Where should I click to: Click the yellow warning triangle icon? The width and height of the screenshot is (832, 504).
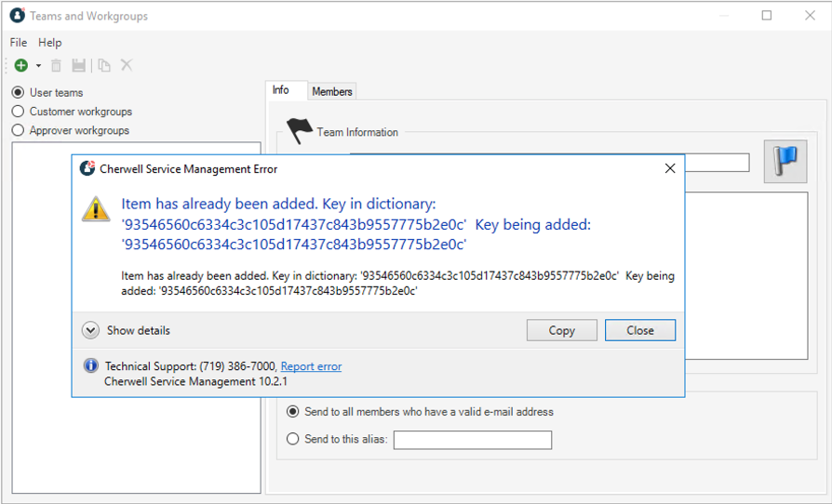tap(96, 209)
